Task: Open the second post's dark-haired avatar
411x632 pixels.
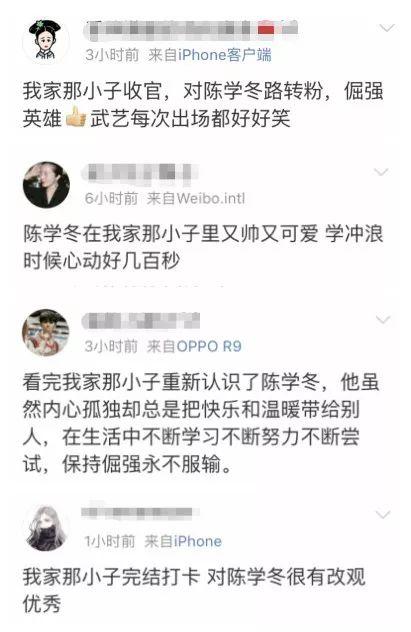Action: [46, 185]
